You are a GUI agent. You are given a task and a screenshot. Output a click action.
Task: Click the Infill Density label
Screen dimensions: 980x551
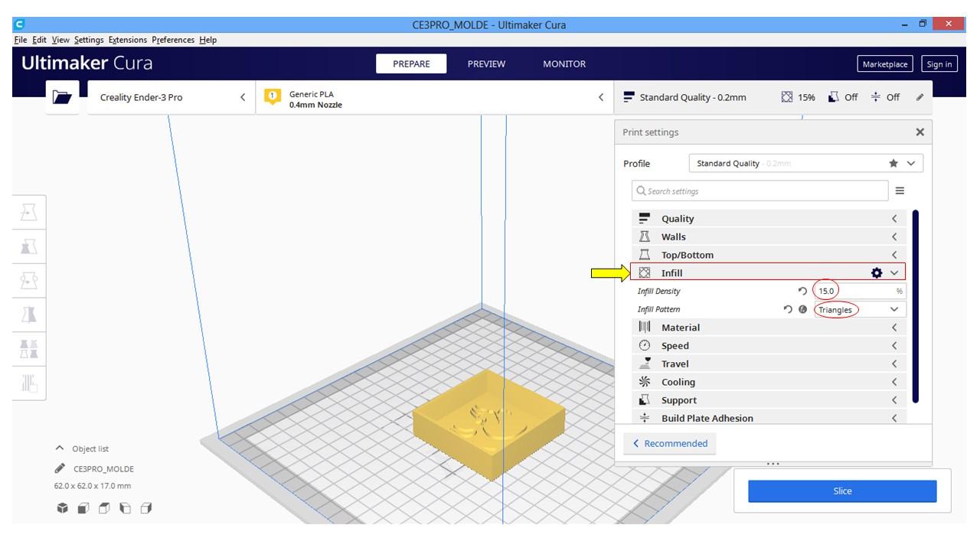(658, 292)
